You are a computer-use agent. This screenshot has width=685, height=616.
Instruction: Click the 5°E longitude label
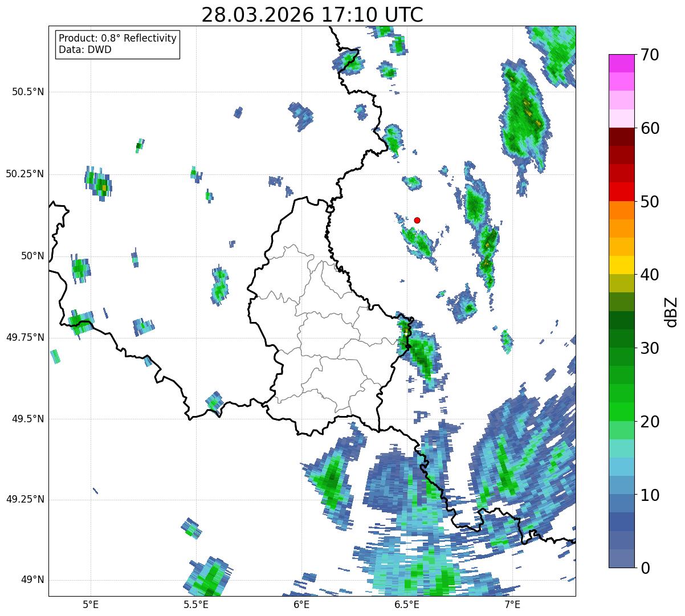(91, 605)
